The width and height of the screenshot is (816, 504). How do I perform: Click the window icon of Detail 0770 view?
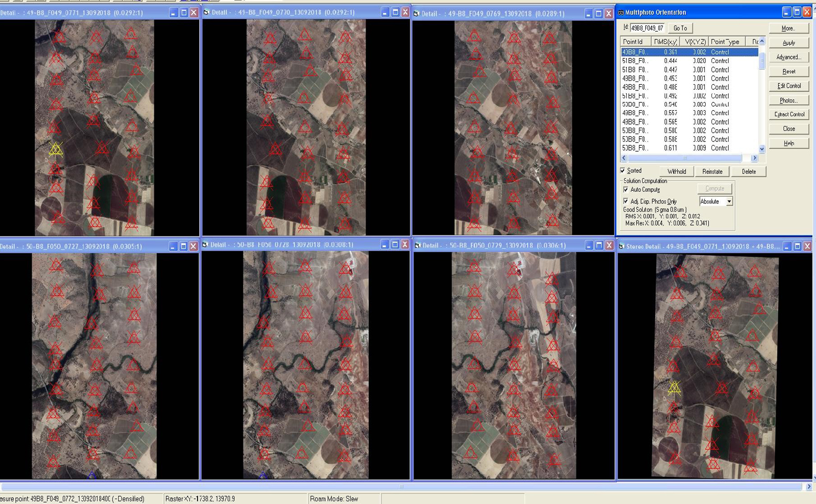click(x=206, y=12)
